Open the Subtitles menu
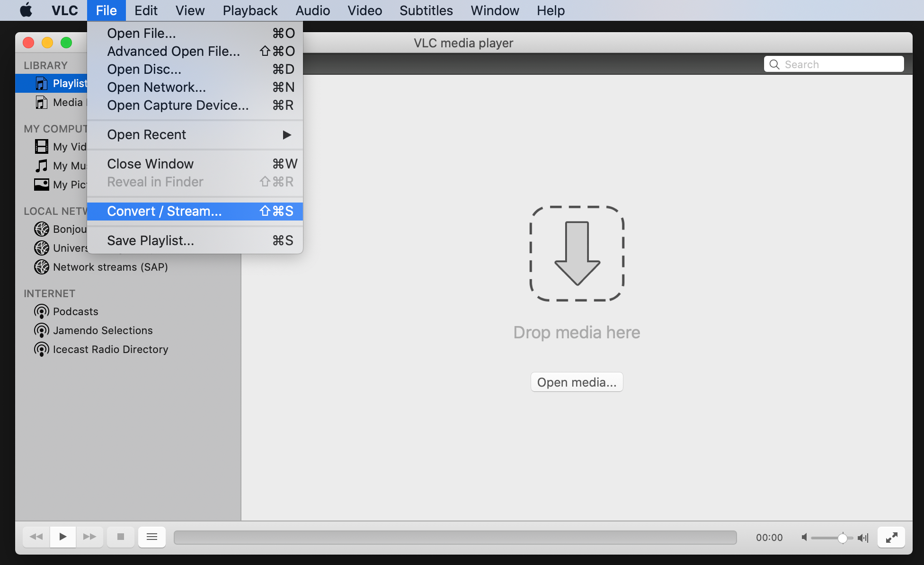924x565 pixels. pyautogui.click(x=426, y=10)
